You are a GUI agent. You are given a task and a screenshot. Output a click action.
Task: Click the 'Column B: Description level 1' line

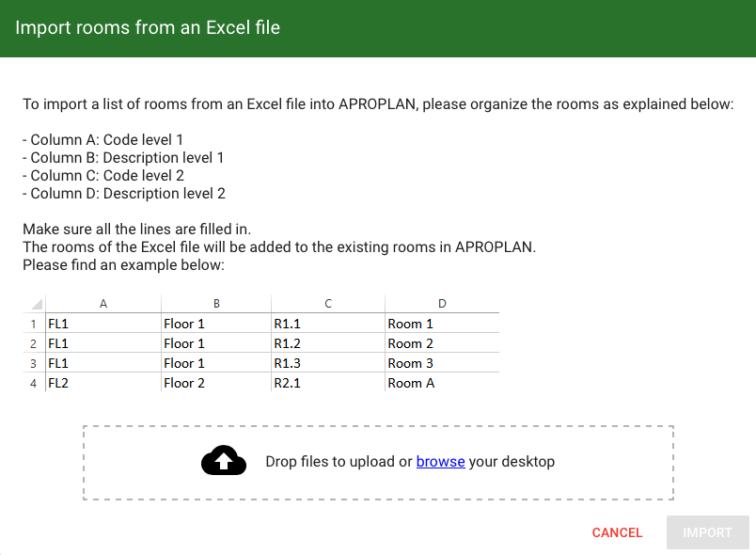click(123, 158)
